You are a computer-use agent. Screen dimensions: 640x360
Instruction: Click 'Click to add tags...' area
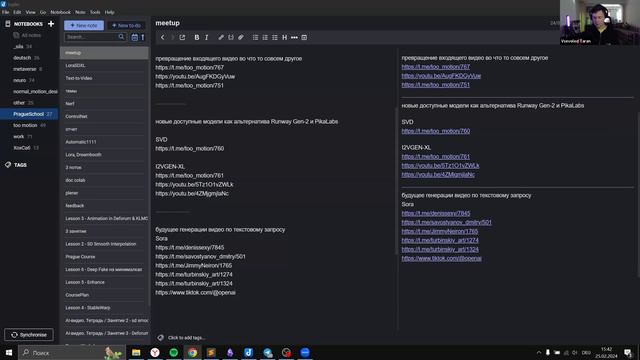pos(186,338)
